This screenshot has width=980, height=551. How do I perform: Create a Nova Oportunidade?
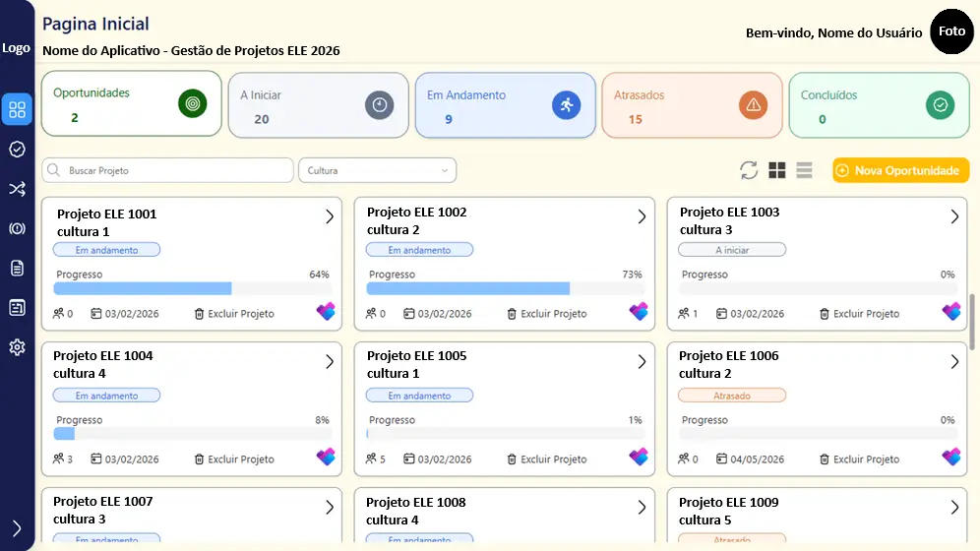coord(900,170)
